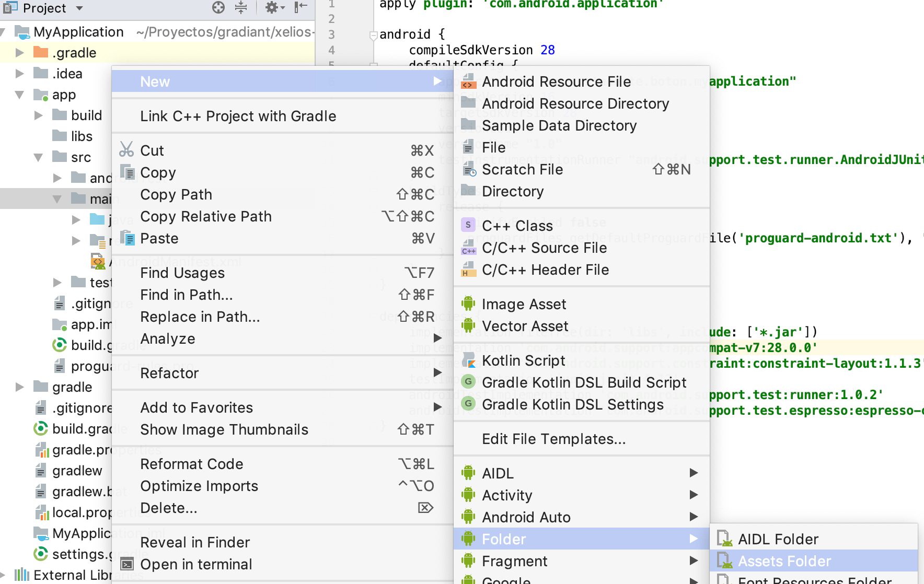Click the C++ Class icon
This screenshot has width=924, height=584.
tap(468, 225)
